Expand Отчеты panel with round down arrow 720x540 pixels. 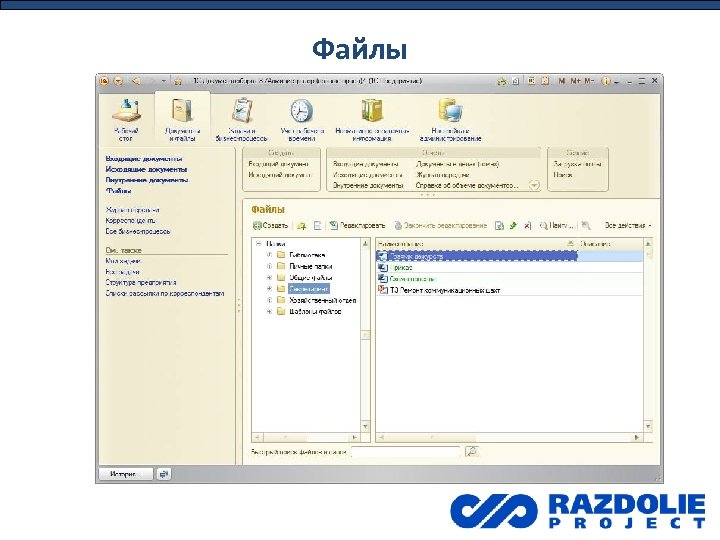point(534,186)
